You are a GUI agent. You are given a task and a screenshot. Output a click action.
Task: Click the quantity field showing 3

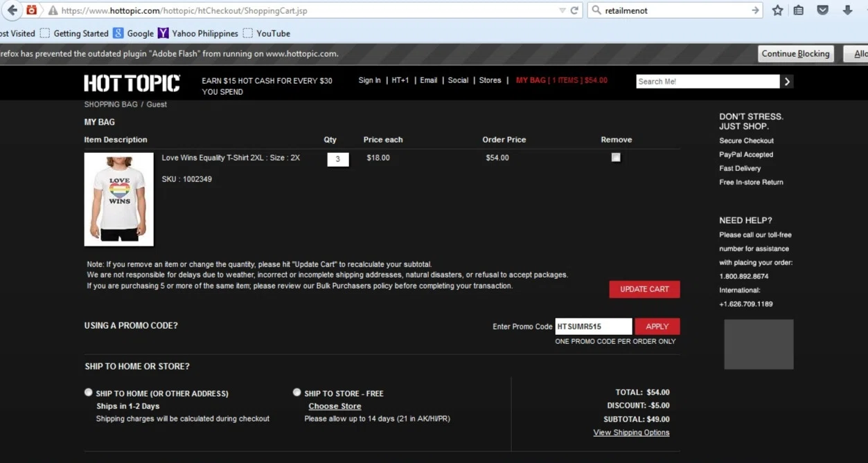click(x=338, y=159)
